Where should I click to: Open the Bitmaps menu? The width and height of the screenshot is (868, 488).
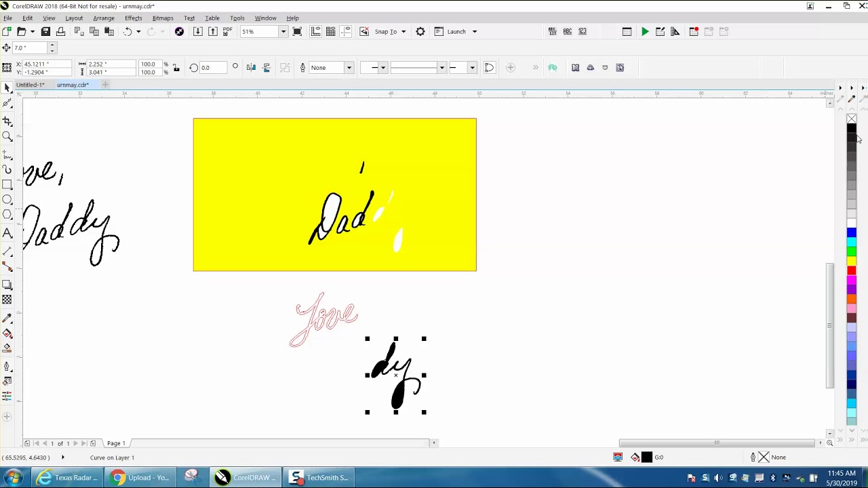(x=163, y=18)
